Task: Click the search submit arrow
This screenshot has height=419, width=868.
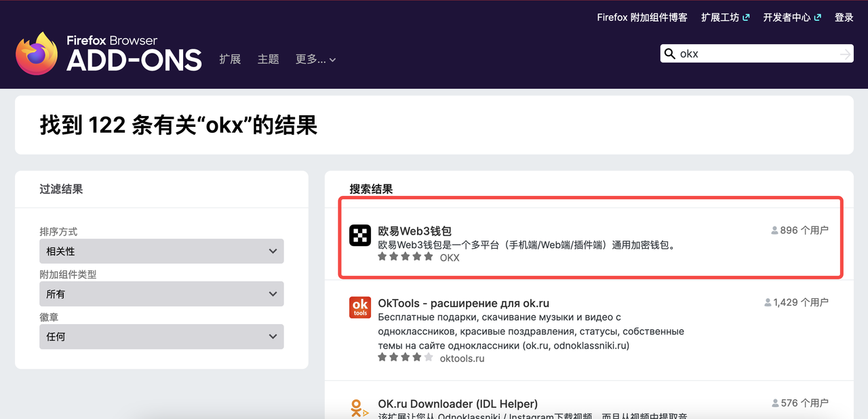Action: coord(844,53)
